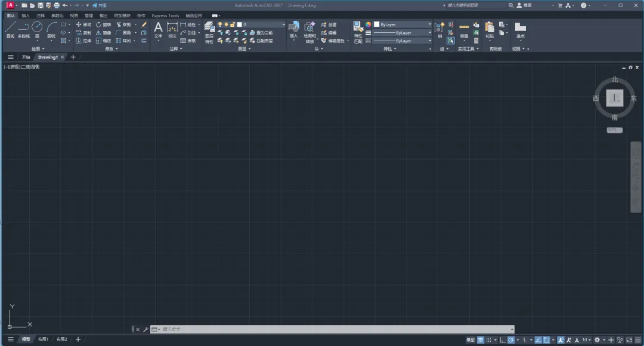Viewport: 644px width, 346px height.
Task: Toggle snap mode dotted grid in status bar
Action: click(x=488, y=340)
